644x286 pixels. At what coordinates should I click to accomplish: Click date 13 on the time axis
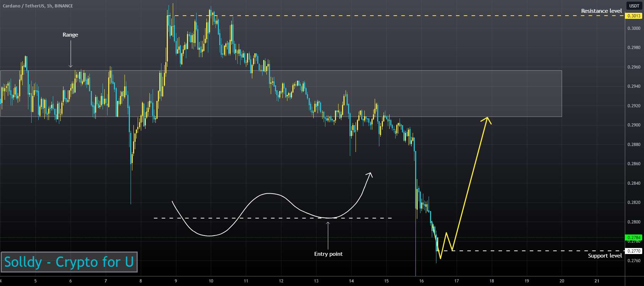316,281
